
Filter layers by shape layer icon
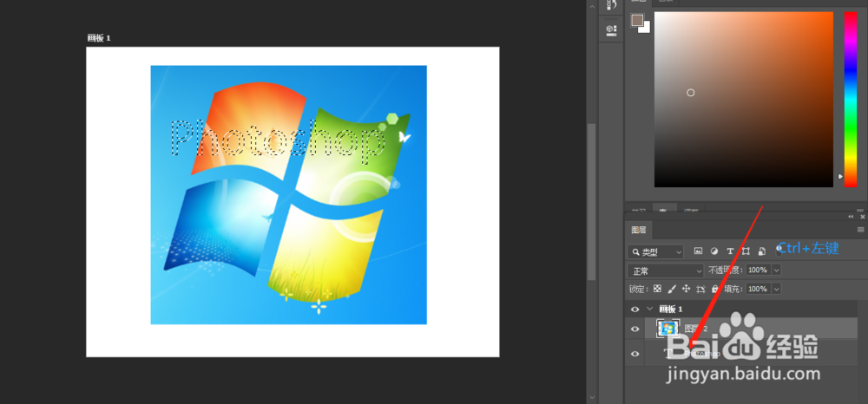(746, 251)
